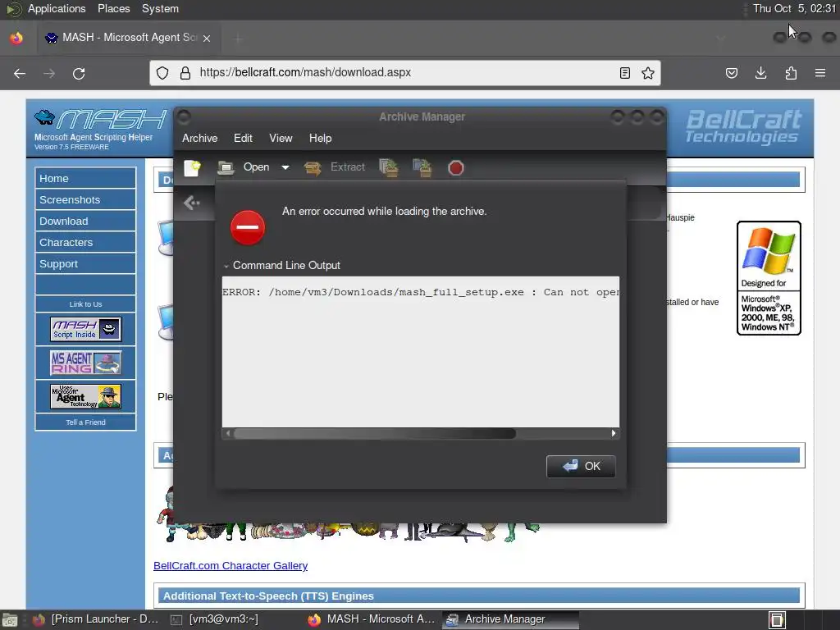This screenshot has width=840, height=630.
Task: Click show desktop icon in bottom panel
Action: pyautogui.click(x=10, y=620)
